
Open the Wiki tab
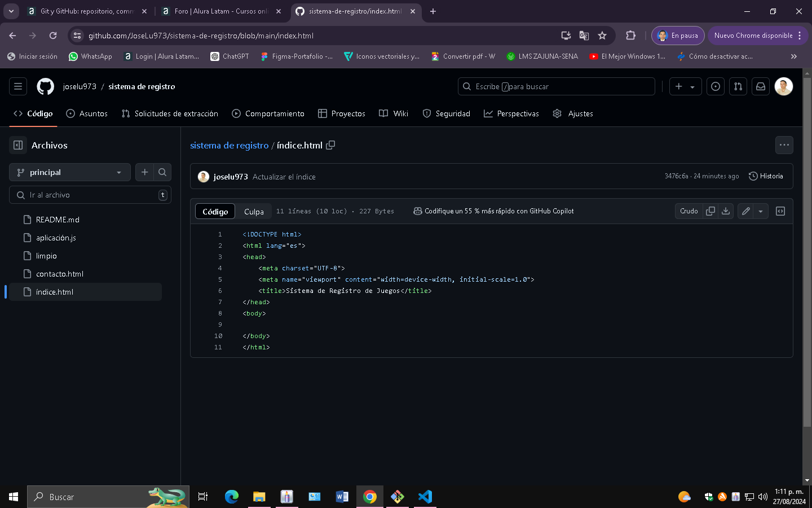(x=394, y=113)
